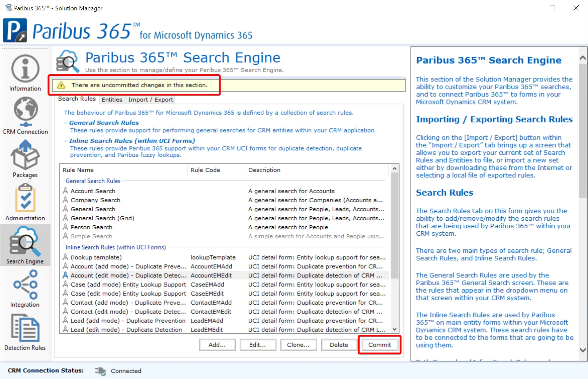The height and width of the screenshot is (379, 588).
Task: Click the help panel scroll up arrow
Action: click(583, 58)
